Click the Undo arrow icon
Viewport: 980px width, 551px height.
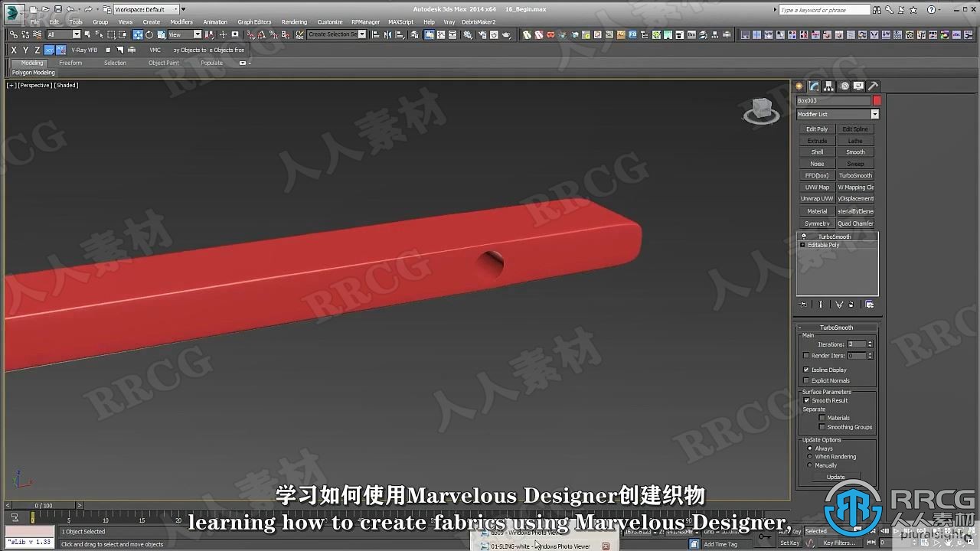(70, 9)
